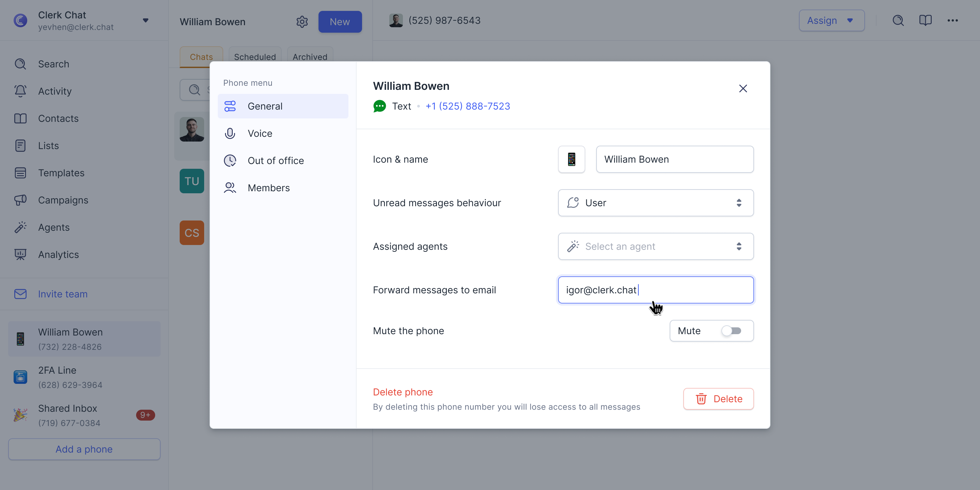Click the Contacts book icon
The width and height of the screenshot is (980, 490).
20,118
